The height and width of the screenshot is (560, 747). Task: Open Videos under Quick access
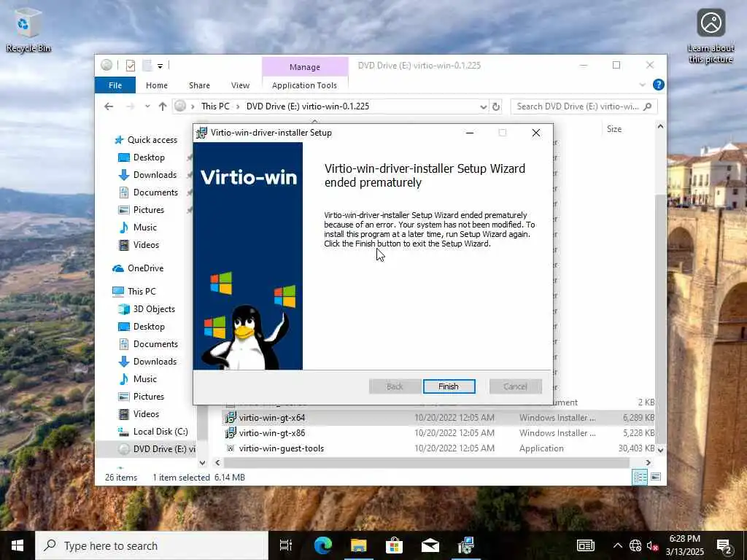146,245
